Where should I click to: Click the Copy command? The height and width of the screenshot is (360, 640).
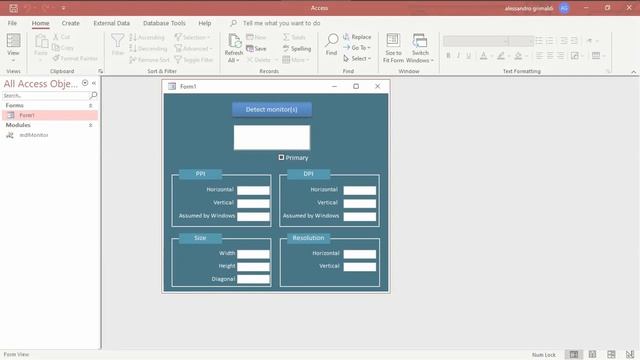(x=63, y=48)
